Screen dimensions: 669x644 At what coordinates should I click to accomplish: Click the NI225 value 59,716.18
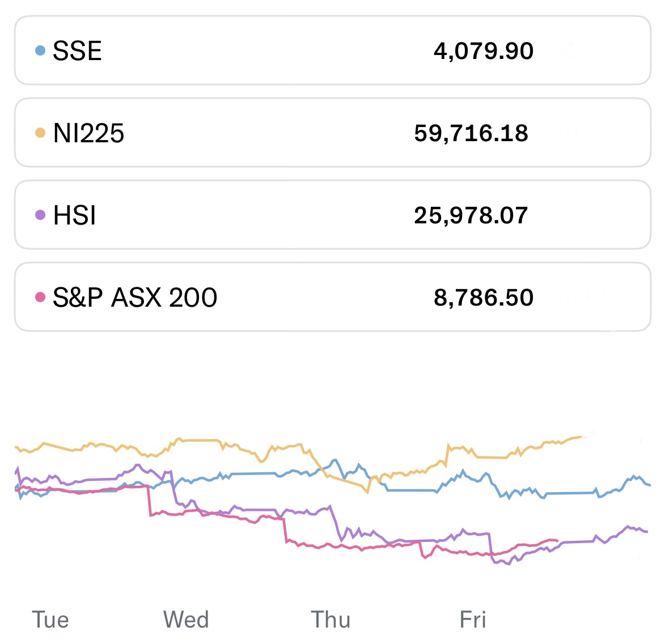(471, 133)
